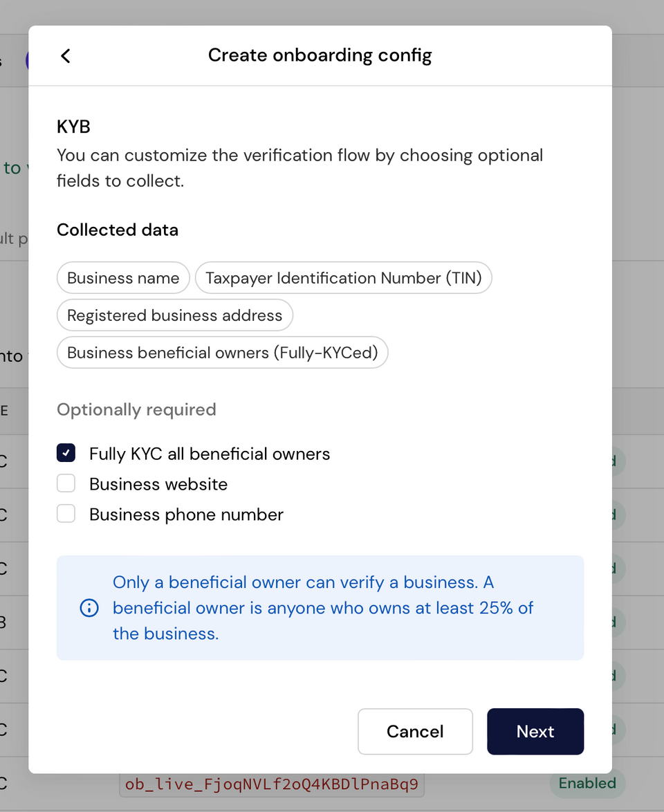The width and height of the screenshot is (664, 812).
Task: Uncheck Fully KYC all beneficial owners checkbox
Action: (x=66, y=454)
